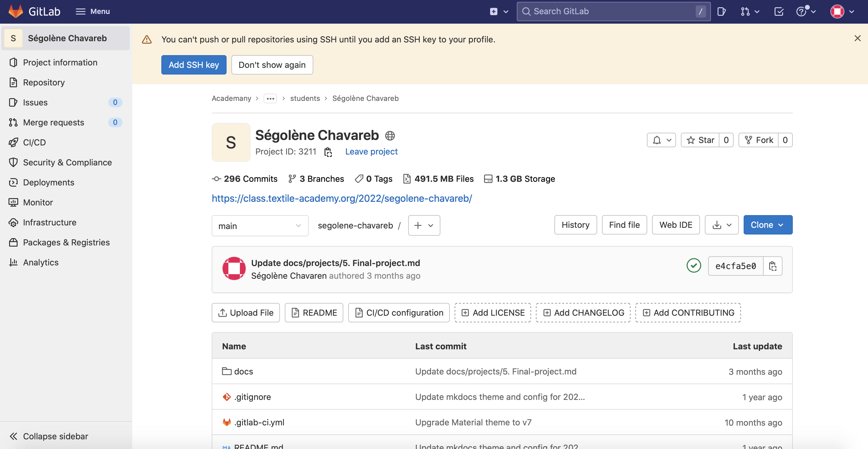Open Repository in sidebar
This screenshot has width=868, height=449.
click(x=44, y=82)
